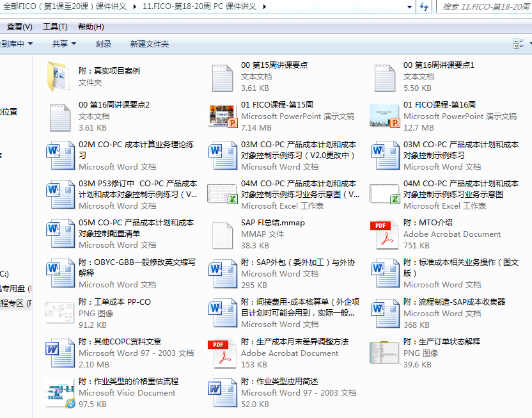This screenshot has height=418, width=532.
Task: Click file name 附:MTO介绍
Action: tap(428, 223)
